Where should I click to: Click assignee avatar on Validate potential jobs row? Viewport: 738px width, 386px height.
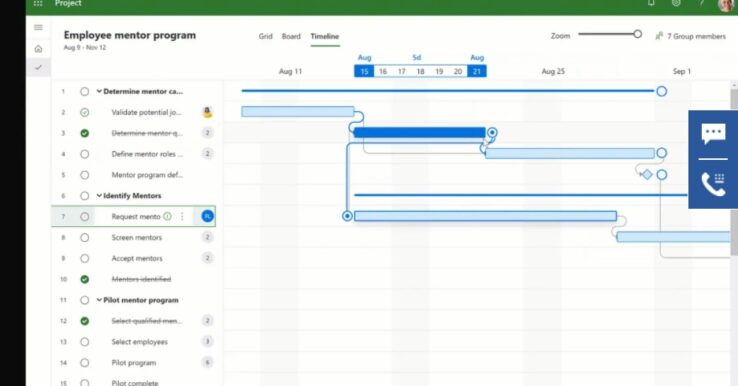[x=207, y=112]
